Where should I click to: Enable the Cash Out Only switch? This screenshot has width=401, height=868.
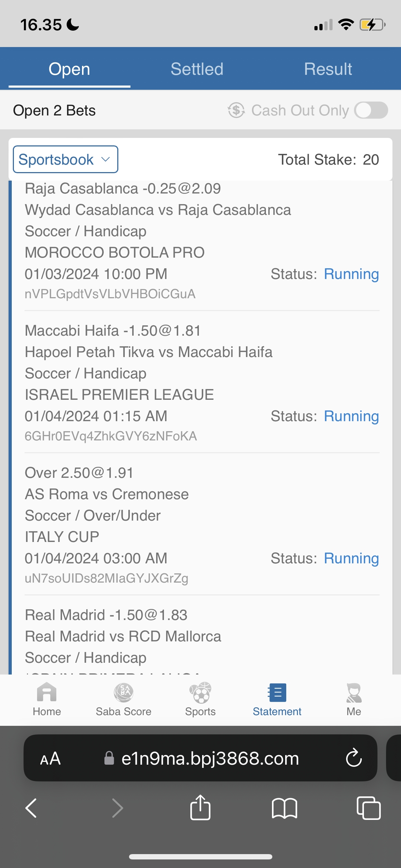(371, 110)
